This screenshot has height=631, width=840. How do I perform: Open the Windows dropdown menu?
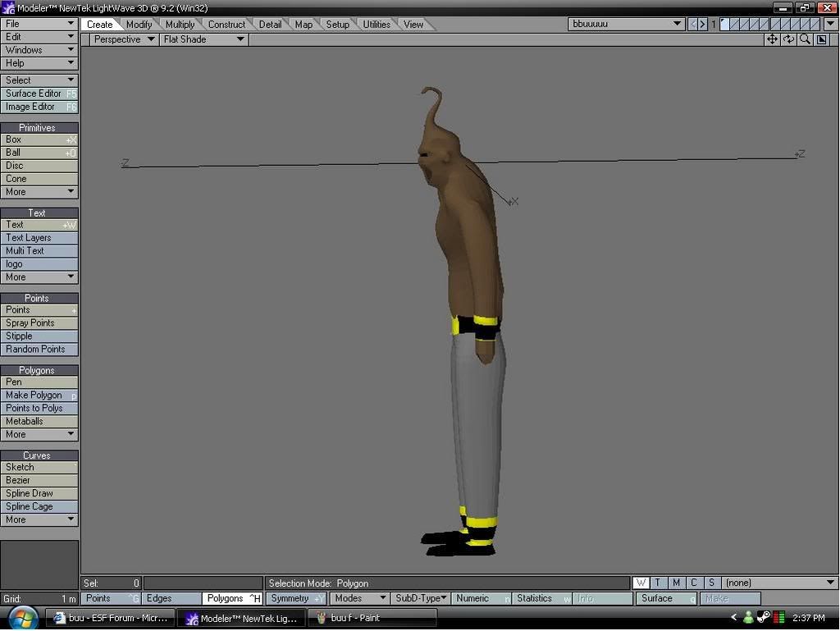coord(39,50)
